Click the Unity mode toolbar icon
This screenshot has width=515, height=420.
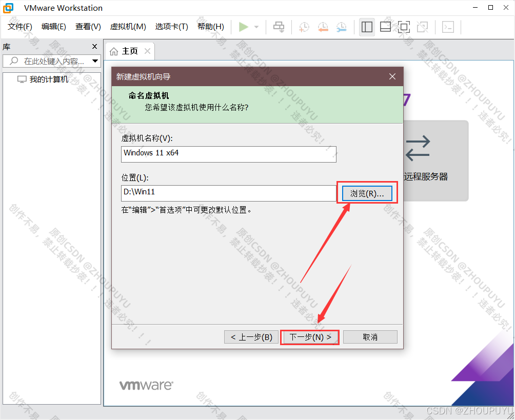click(422, 27)
